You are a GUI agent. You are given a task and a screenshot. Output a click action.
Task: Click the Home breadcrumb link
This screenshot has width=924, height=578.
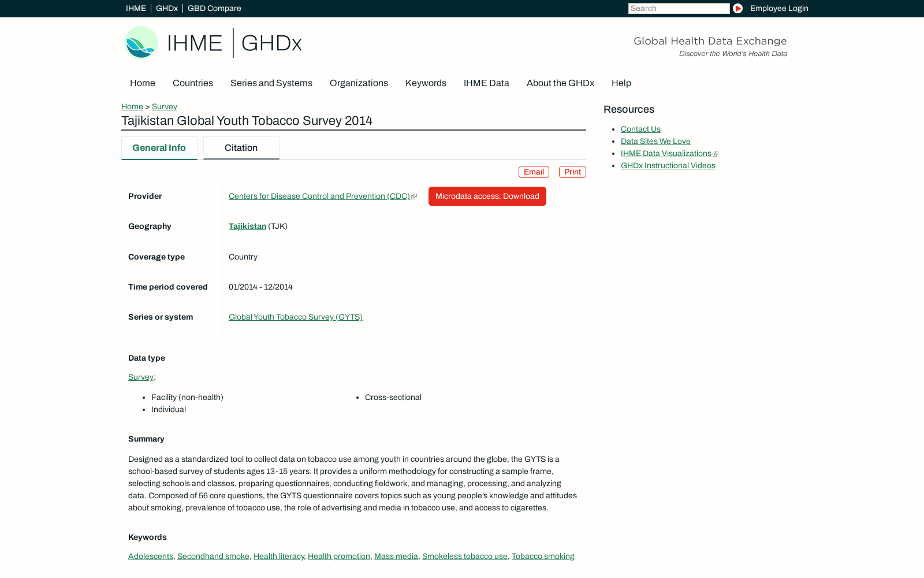132,106
